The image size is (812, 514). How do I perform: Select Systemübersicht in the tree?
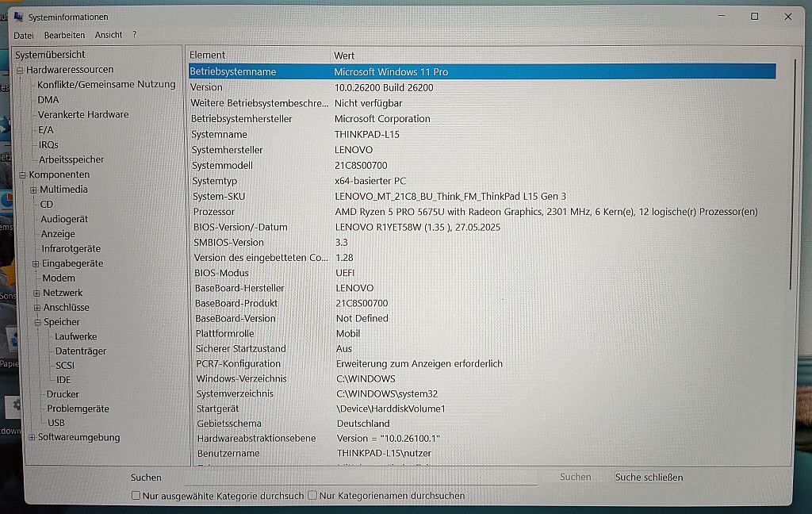(x=50, y=55)
